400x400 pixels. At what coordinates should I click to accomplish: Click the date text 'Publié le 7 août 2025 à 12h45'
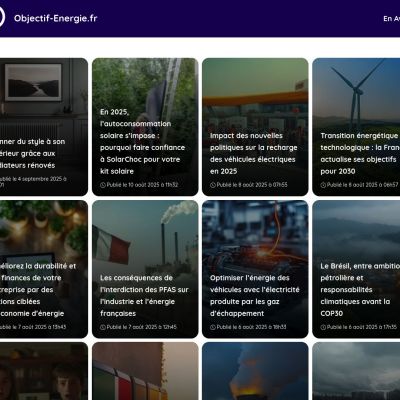[142, 327]
